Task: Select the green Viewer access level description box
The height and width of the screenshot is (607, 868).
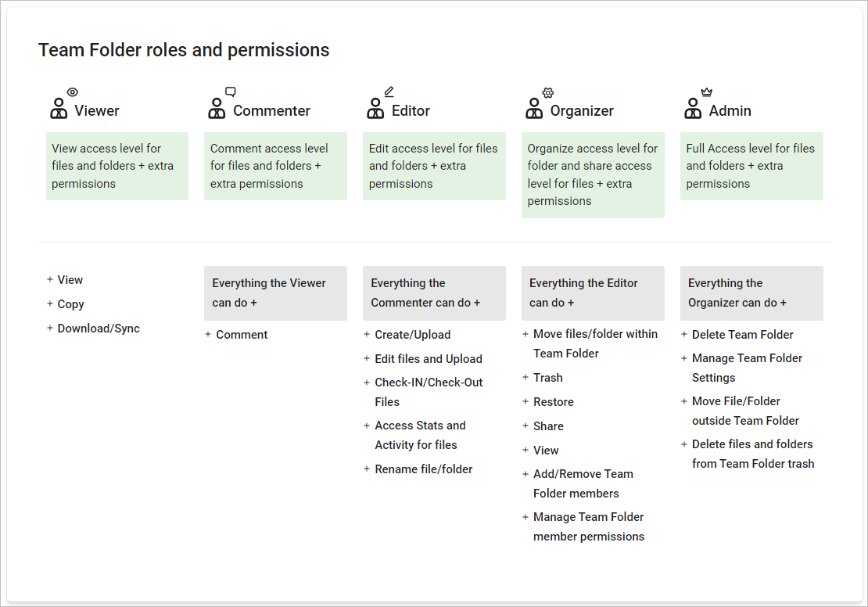Action: pos(117,166)
